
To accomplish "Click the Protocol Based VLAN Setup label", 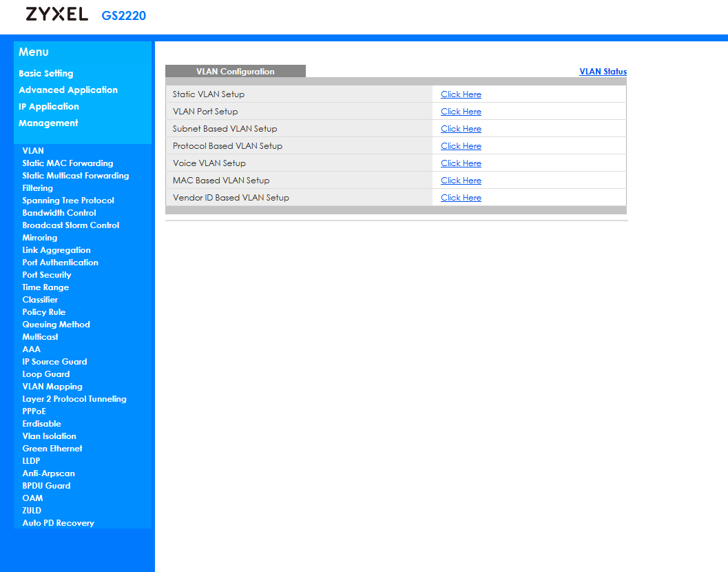I will pyautogui.click(x=227, y=146).
